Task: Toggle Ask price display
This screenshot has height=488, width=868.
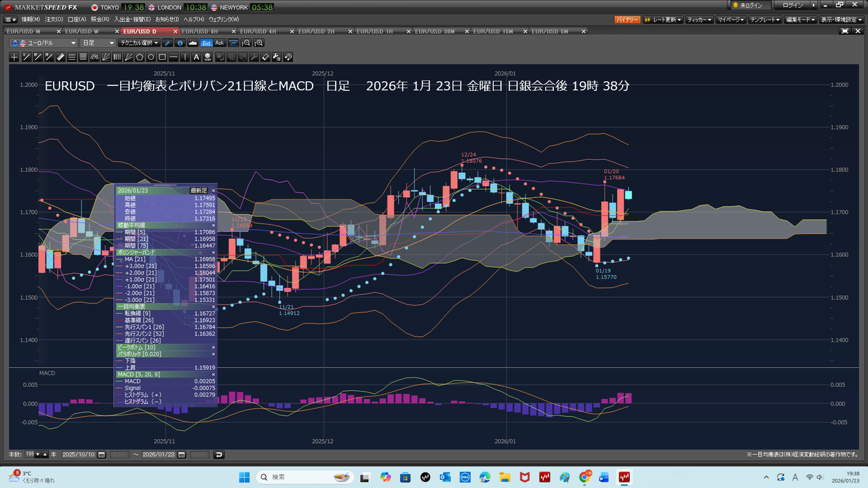Action: [220, 43]
